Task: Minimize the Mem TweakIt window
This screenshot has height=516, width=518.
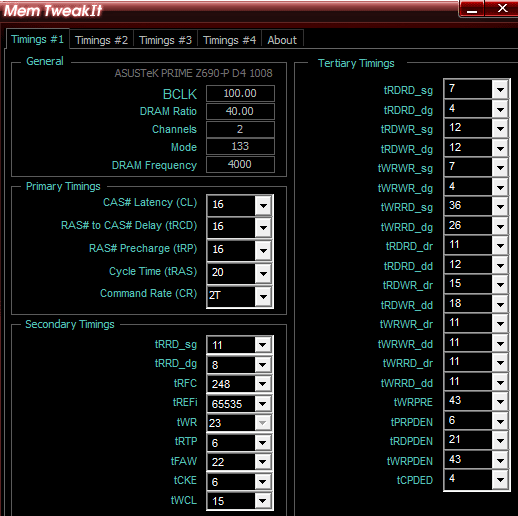Action: coord(471,9)
